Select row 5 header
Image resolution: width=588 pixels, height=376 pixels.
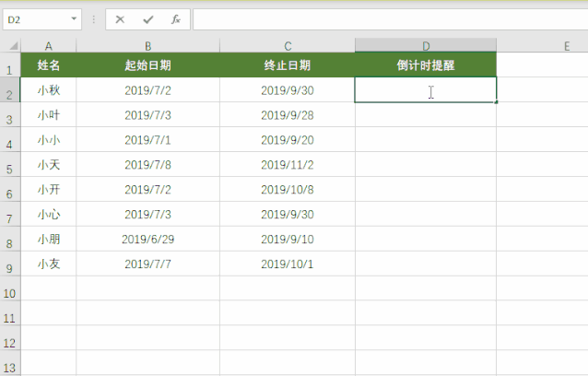pyautogui.click(x=10, y=165)
